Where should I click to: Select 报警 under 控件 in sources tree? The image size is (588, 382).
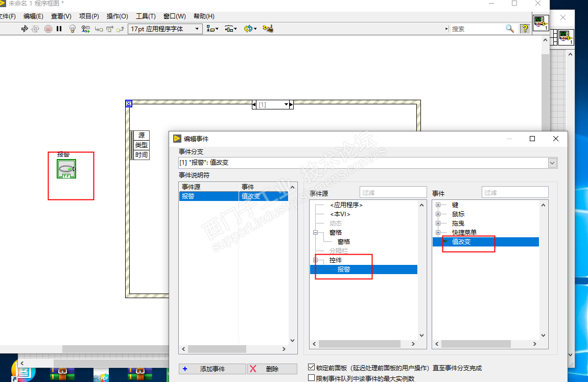[x=363, y=269]
